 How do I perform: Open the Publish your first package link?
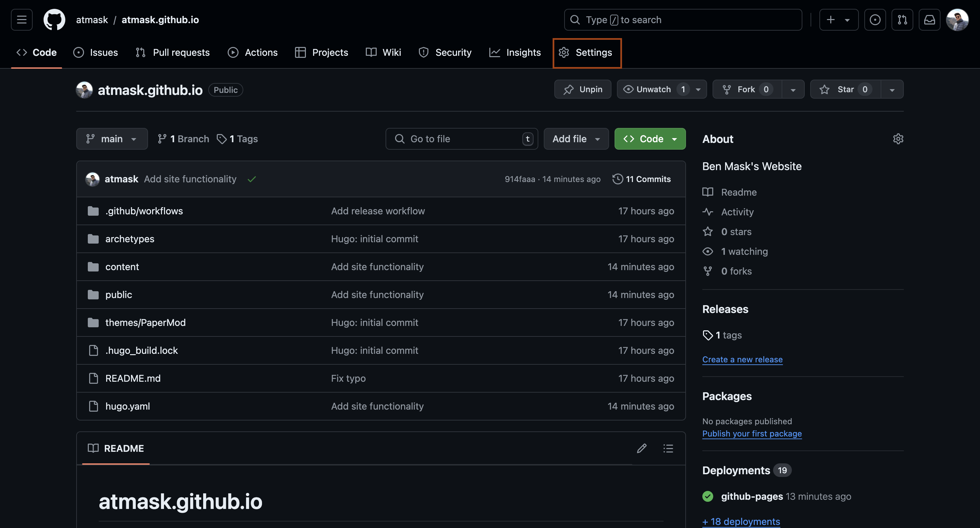pyautogui.click(x=752, y=434)
